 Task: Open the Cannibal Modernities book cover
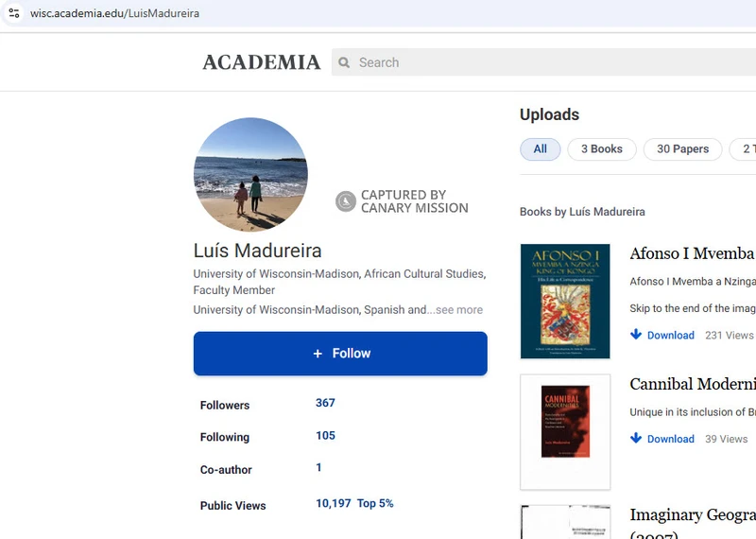pos(565,432)
